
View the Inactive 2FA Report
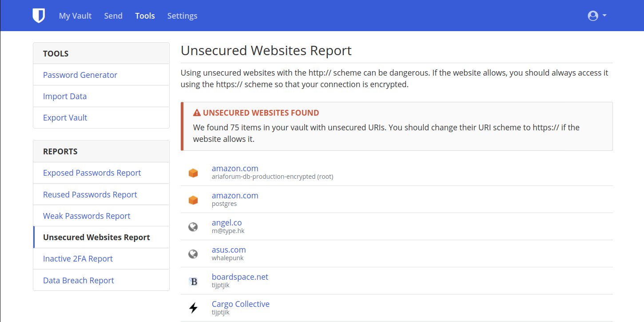tap(101, 258)
